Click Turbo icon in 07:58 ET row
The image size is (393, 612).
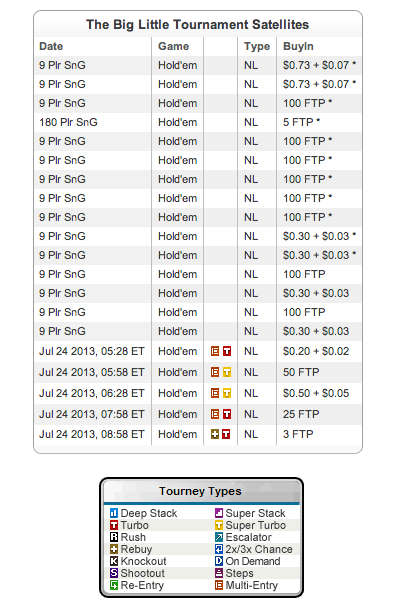coord(227,414)
